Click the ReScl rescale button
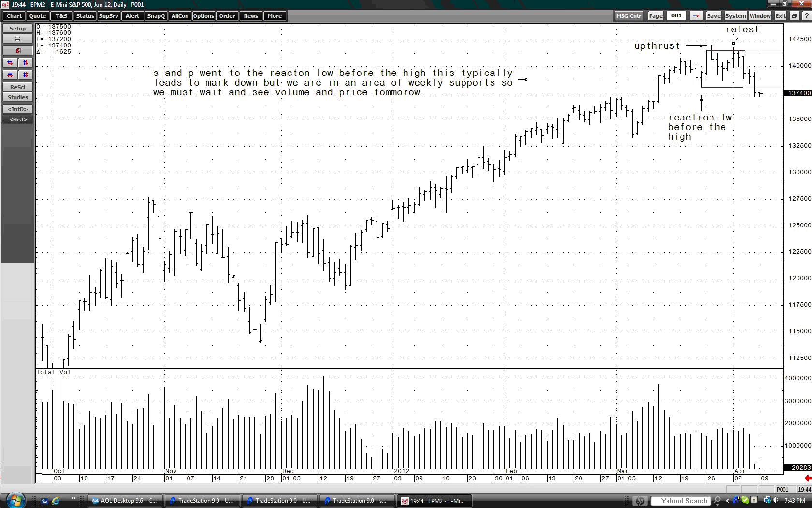Screen dimensions: 812x508 click(x=17, y=87)
